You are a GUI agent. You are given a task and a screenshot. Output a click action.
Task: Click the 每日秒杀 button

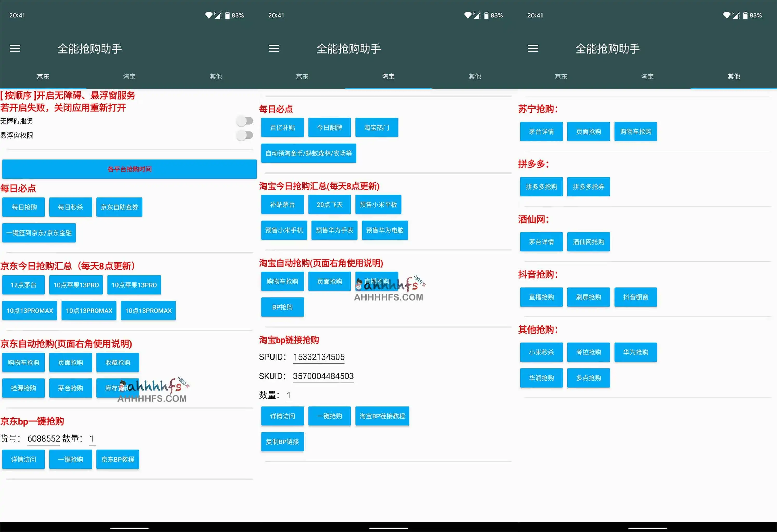pyautogui.click(x=70, y=207)
